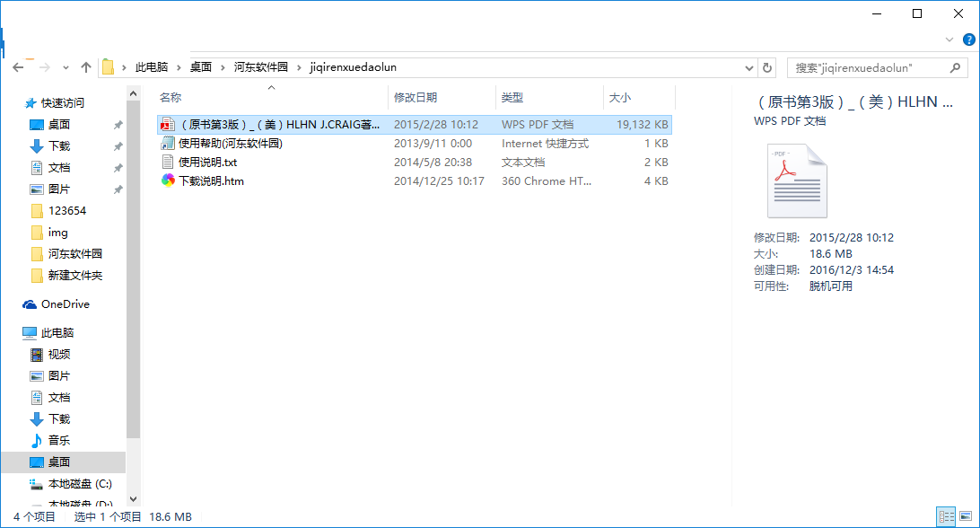Go back with the left arrow button
Screen dimensions: 980x528
(18, 67)
